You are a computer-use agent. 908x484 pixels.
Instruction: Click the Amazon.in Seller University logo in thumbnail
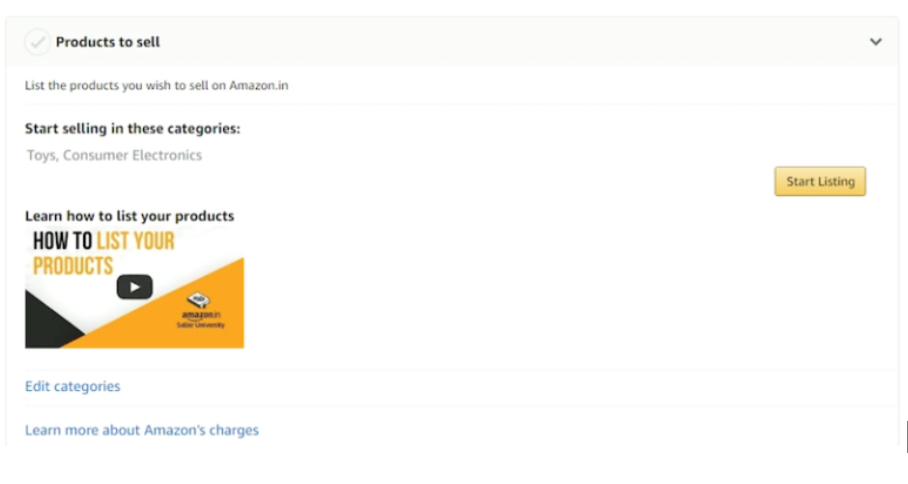[199, 311]
